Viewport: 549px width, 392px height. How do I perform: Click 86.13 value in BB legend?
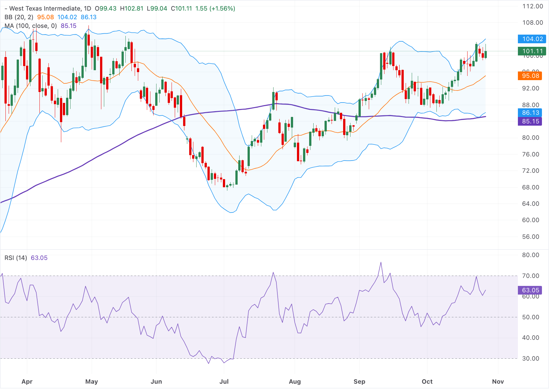click(89, 17)
